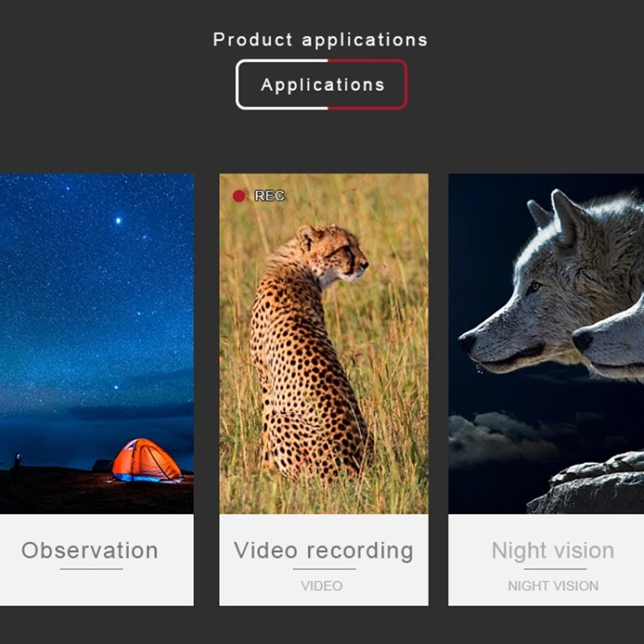The width and height of the screenshot is (644, 644).
Task: Select the Video recording card title
Action: click(x=323, y=550)
